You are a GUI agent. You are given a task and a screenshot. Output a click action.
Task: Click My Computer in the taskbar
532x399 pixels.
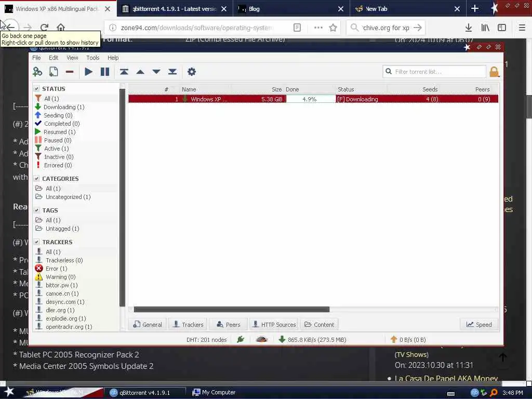215,392
